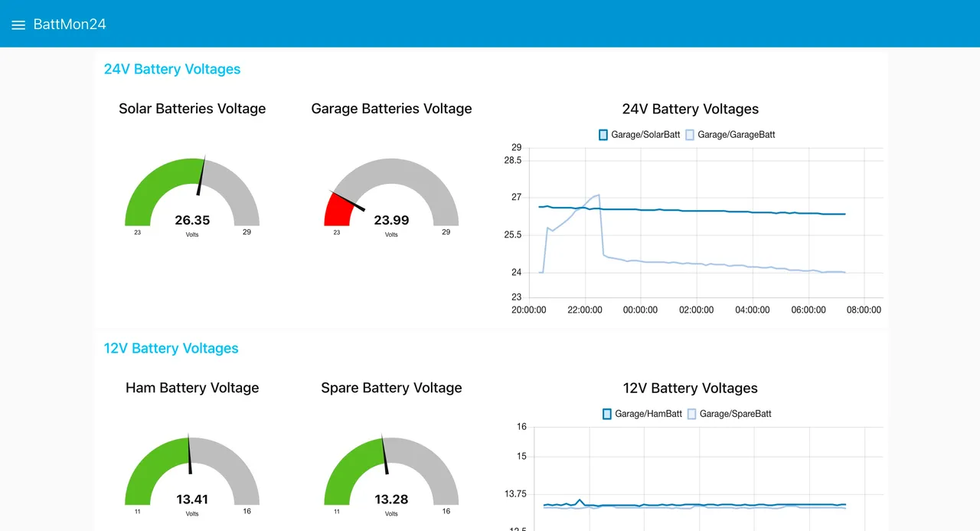Toggle the Garage/SpareBatt legend series

point(730,414)
